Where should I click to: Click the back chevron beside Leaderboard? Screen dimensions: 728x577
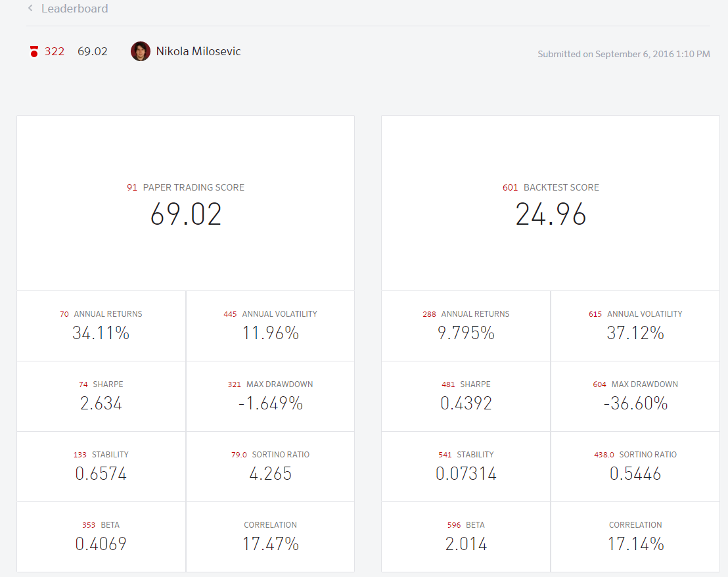click(30, 9)
